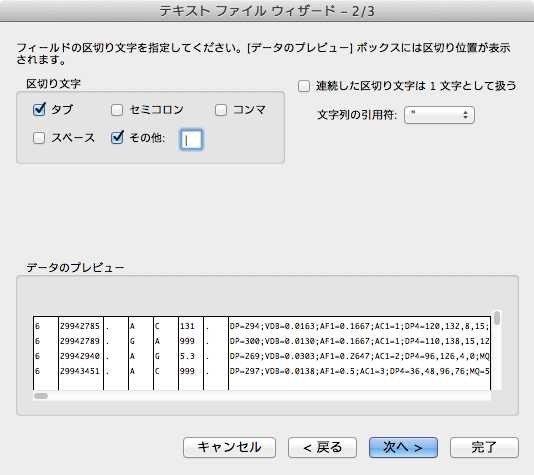Click preview cell 5.3

click(187, 356)
